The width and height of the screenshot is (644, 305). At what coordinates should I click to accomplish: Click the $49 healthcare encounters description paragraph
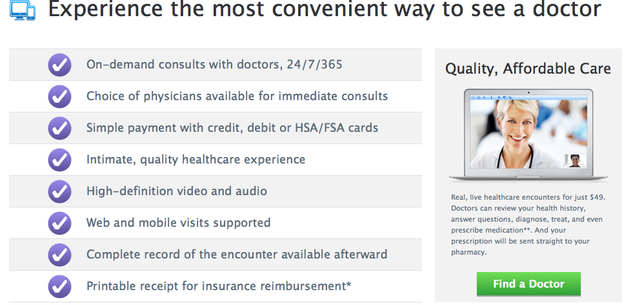[x=528, y=225]
